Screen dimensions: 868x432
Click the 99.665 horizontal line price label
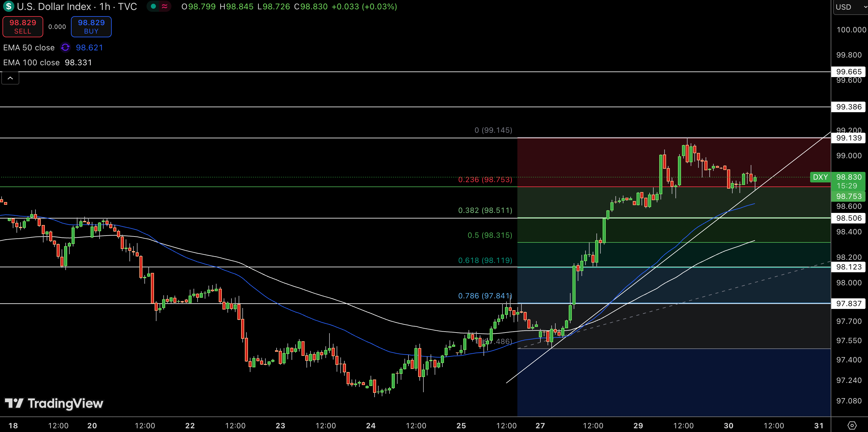coord(848,71)
